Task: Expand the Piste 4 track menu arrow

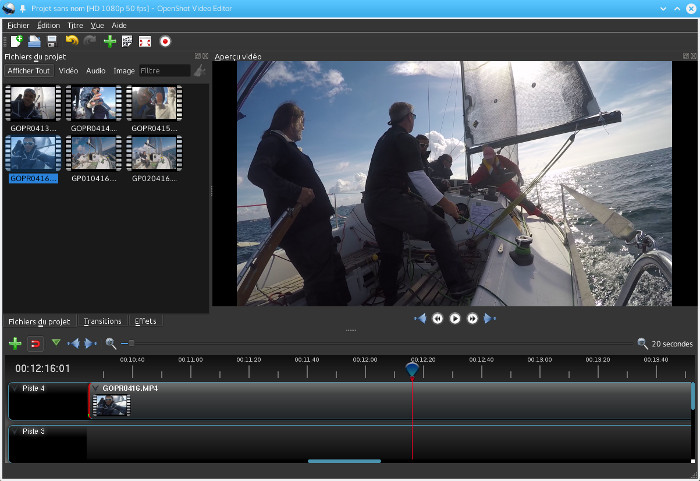Action: (x=15, y=388)
